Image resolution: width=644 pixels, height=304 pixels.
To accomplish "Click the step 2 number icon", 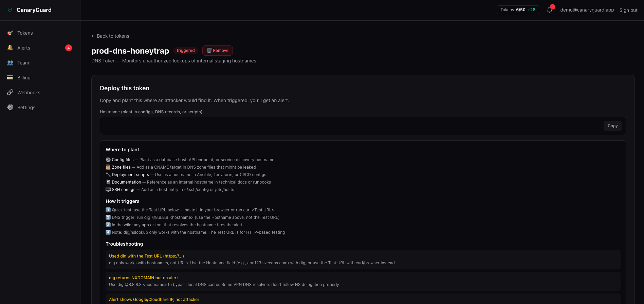I will tap(108, 217).
